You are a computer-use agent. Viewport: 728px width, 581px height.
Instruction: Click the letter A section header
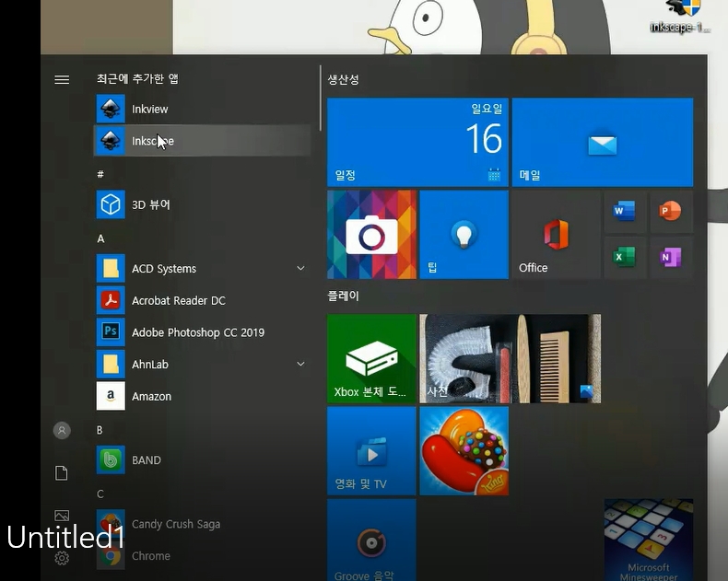coord(100,238)
